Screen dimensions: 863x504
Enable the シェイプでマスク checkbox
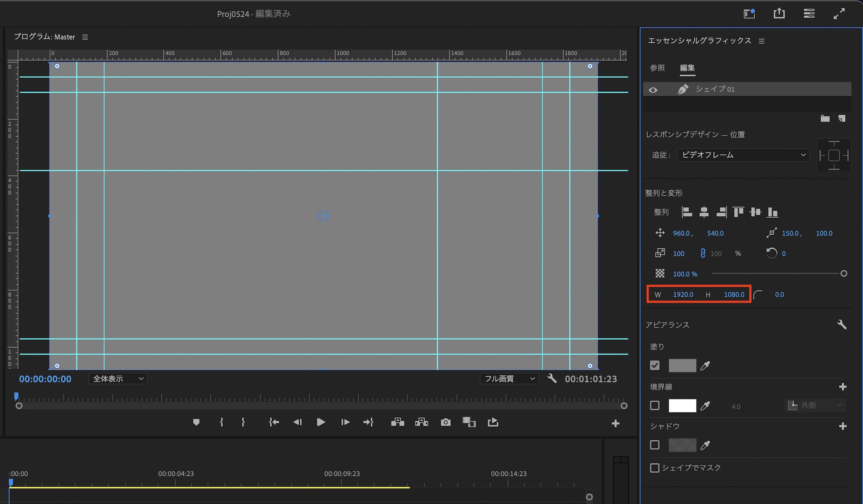pyautogui.click(x=655, y=468)
